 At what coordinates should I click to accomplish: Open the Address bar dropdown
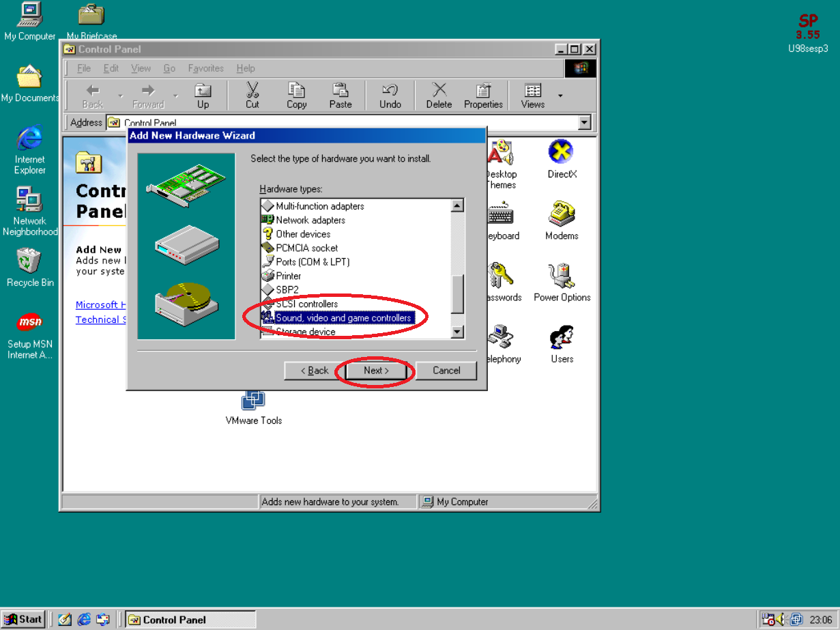click(x=584, y=123)
